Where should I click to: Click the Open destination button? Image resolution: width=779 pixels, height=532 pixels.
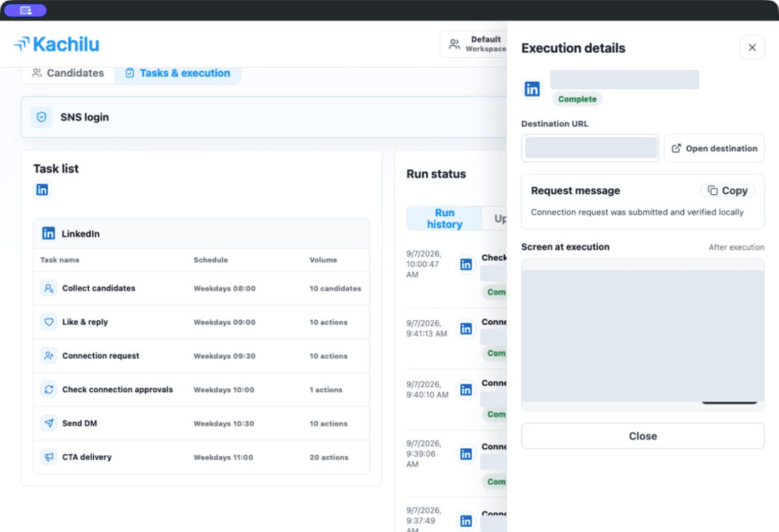[715, 148]
